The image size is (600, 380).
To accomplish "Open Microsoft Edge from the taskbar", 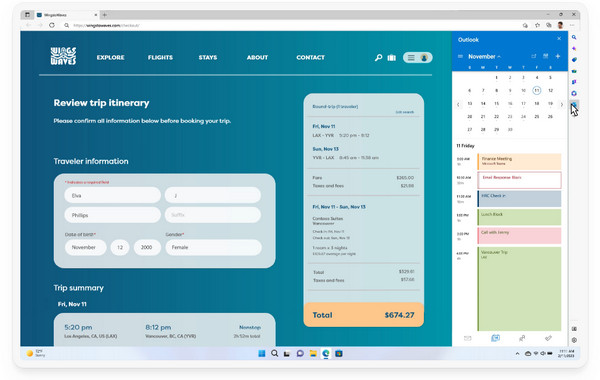I will (x=326, y=353).
